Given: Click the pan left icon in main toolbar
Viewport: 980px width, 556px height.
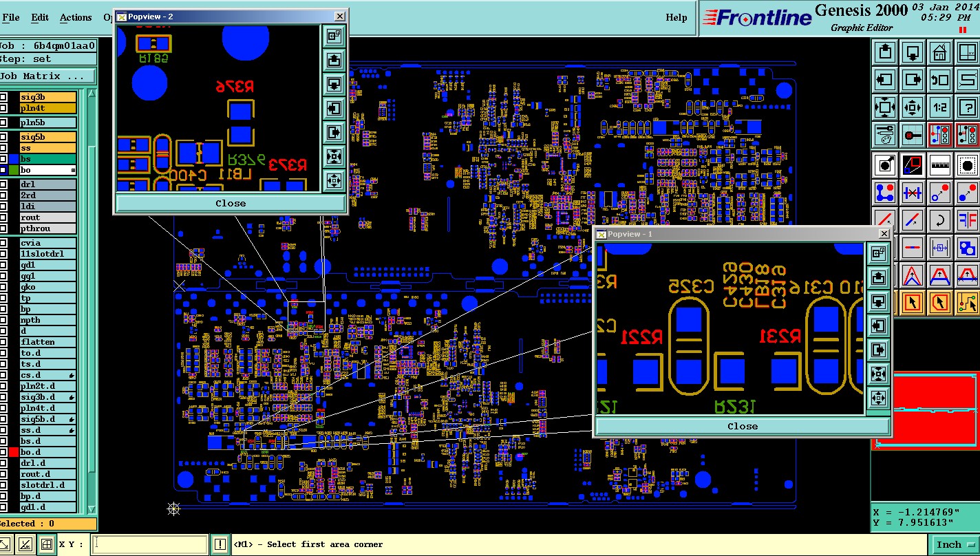Looking at the screenshot, I should tap(885, 80).
